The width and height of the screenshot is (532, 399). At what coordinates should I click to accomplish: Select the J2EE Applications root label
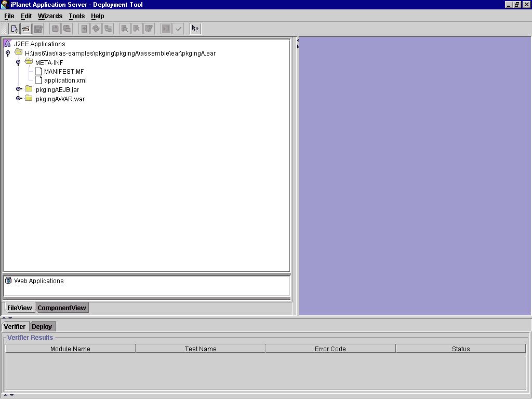coord(39,44)
